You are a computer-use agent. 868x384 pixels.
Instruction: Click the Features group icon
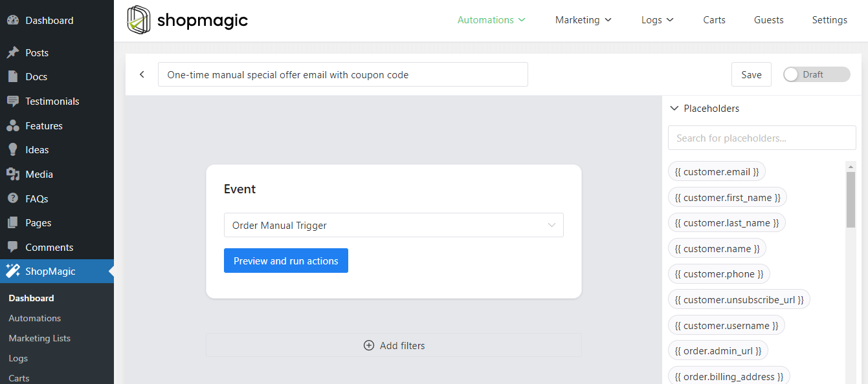12,125
